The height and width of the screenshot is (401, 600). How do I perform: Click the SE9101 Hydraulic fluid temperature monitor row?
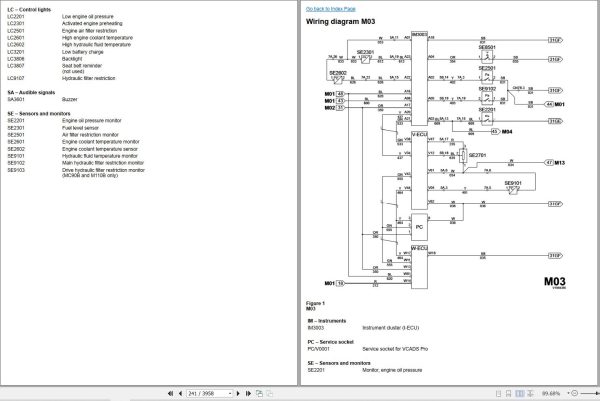click(72, 156)
